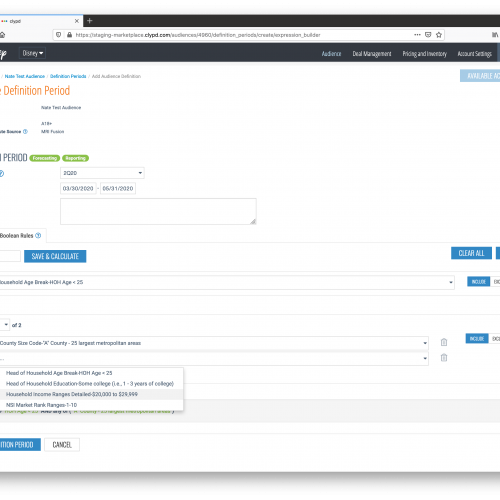Click the notes text area
Screen dimensions: 500x500
158,211
